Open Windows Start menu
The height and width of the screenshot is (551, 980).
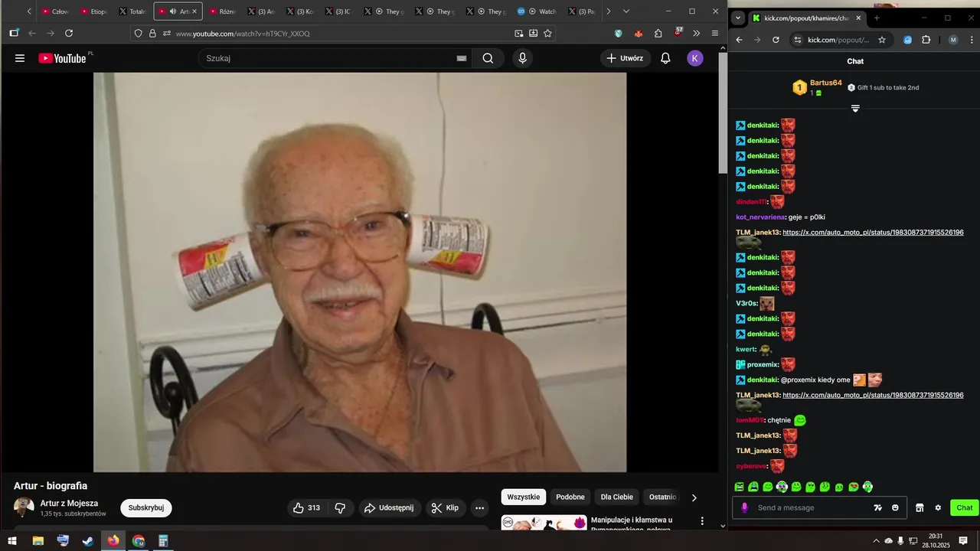pyautogui.click(x=11, y=541)
